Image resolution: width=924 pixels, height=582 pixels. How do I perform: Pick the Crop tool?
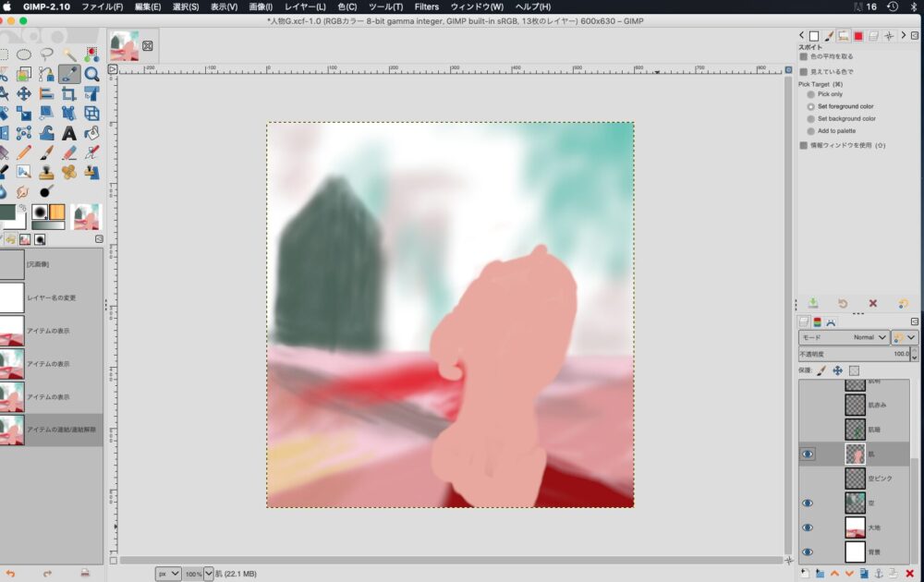click(x=69, y=94)
